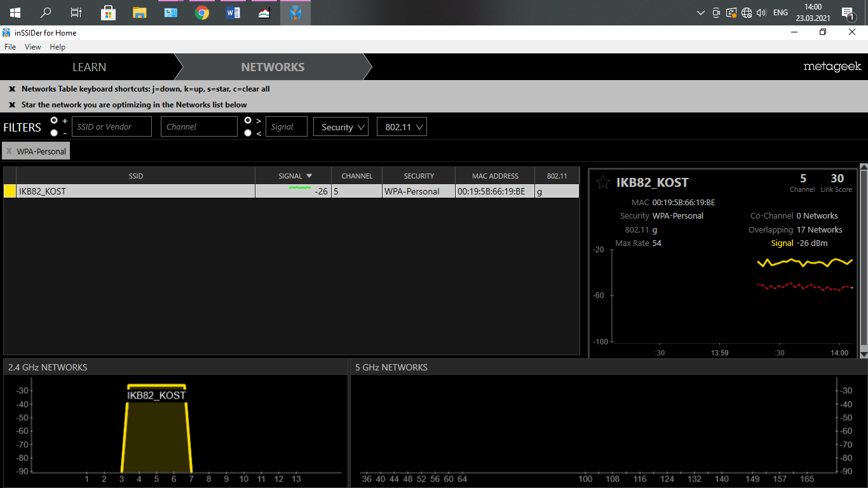Open the View menu
The height and width of the screenshot is (488, 868).
coord(32,47)
